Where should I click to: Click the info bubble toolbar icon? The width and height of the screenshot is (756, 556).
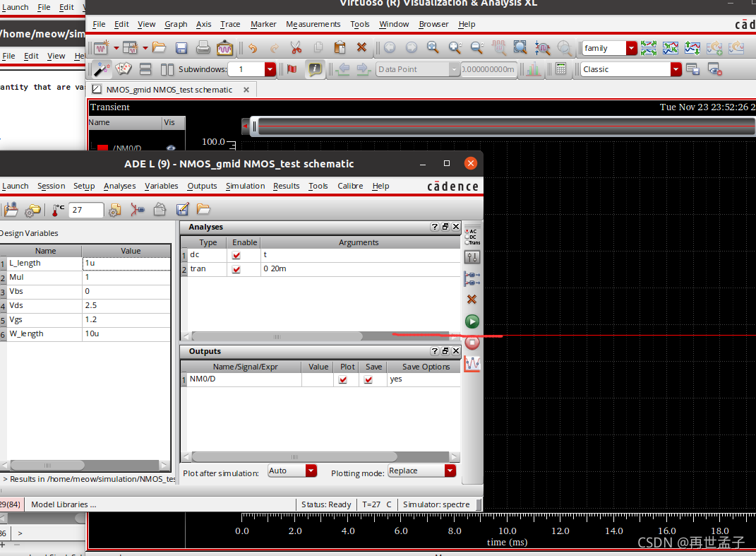(x=315, y=69)
